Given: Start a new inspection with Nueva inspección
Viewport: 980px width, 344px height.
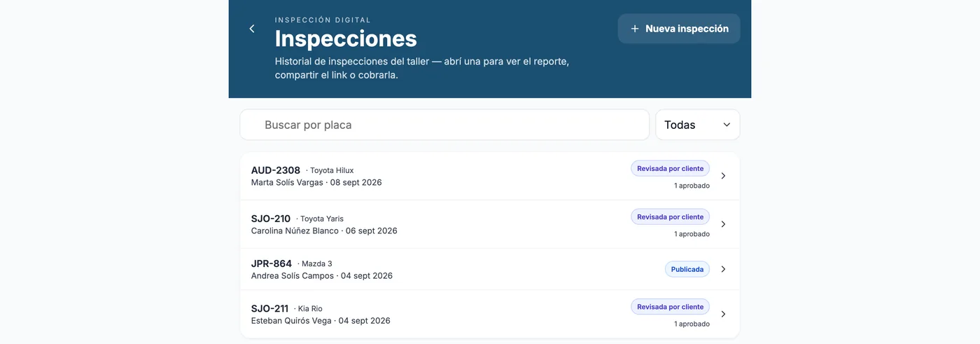Looking at the screenshot, I should (x=679, y=29).
